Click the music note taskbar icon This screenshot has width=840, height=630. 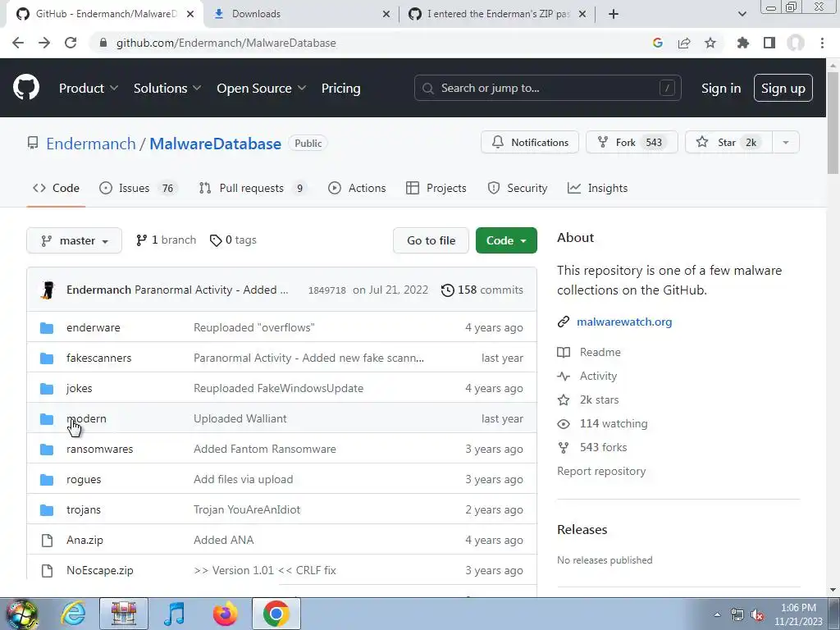point(174,614)
